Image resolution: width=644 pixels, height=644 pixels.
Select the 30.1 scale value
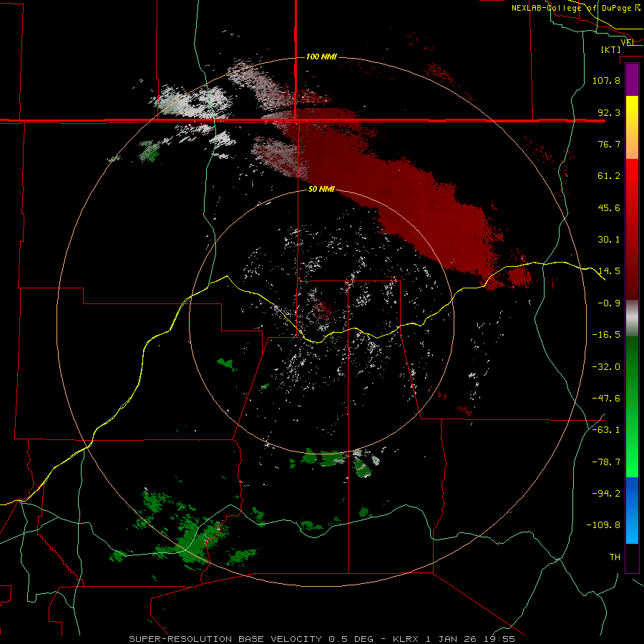click(x=609, y=240)
